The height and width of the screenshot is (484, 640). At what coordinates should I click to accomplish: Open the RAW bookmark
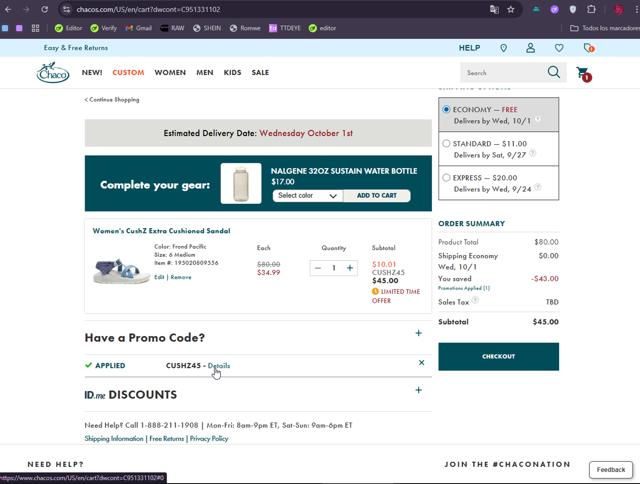point(172,28)
